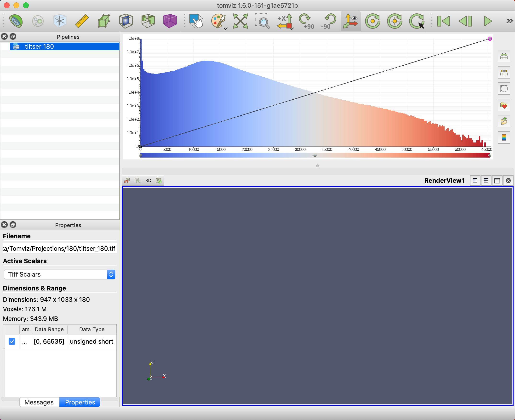Select the tiltser_180 pipeline item
This screenshot has width=515, height=420.
point(39,46)
